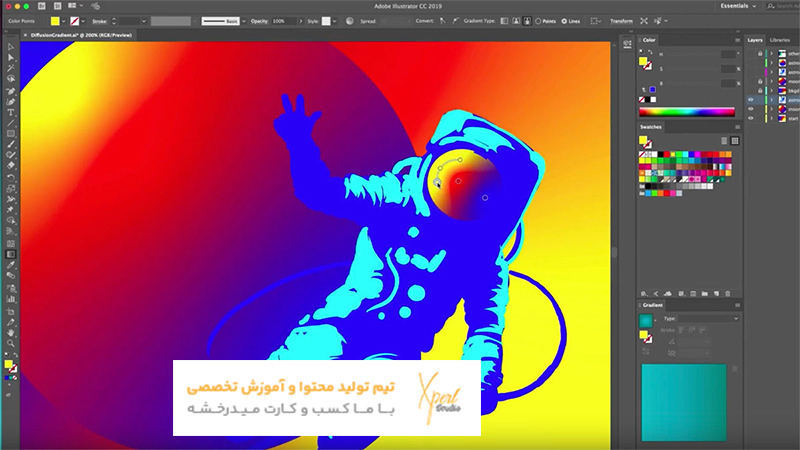The width and height of the screenshot is (800, 450).
Task: Click the Transform button
Action: (621, 21)
